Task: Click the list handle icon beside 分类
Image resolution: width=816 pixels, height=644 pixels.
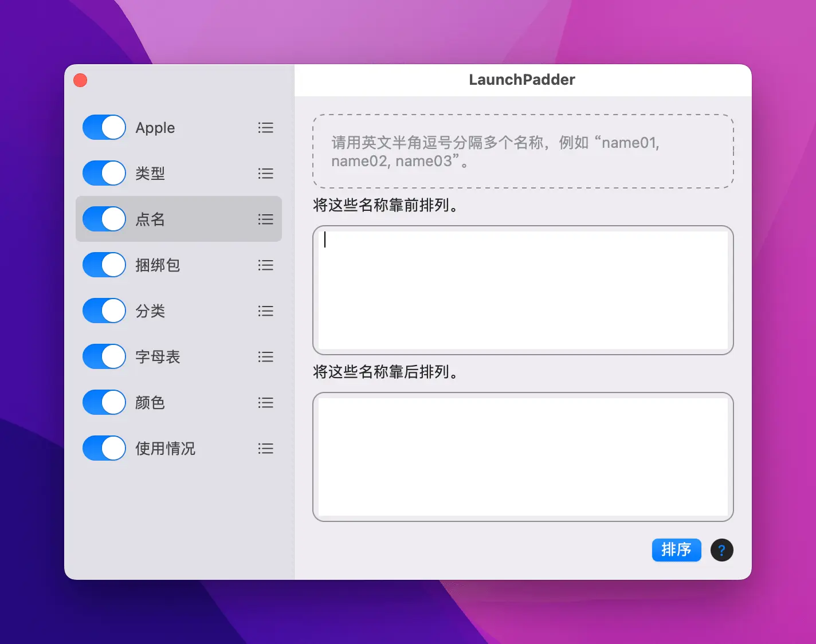Action: pos(265,311)
